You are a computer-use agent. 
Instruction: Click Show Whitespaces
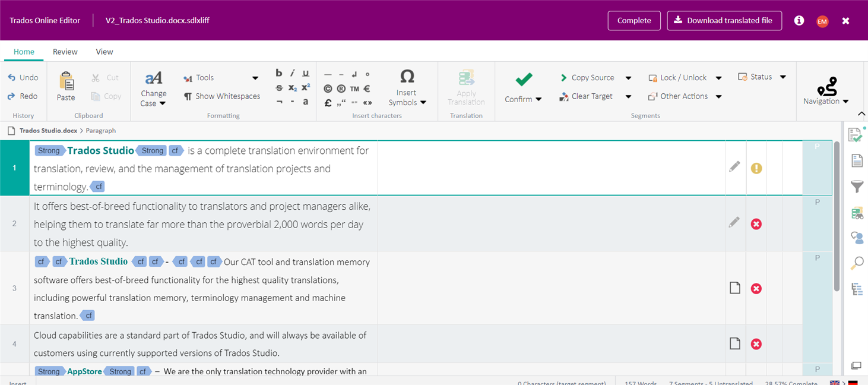[222, 96]
